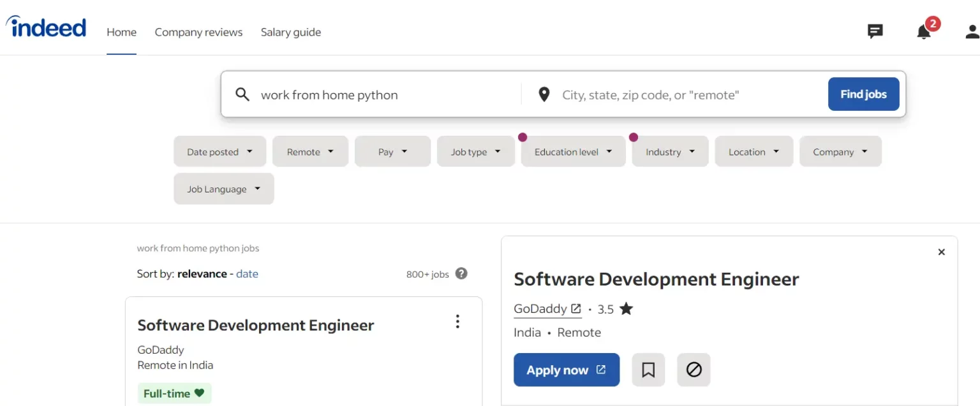This screenshot has width=980, height=406.
Task: Click the help icon beside 800+ jobs
Action: pos(461,273)
